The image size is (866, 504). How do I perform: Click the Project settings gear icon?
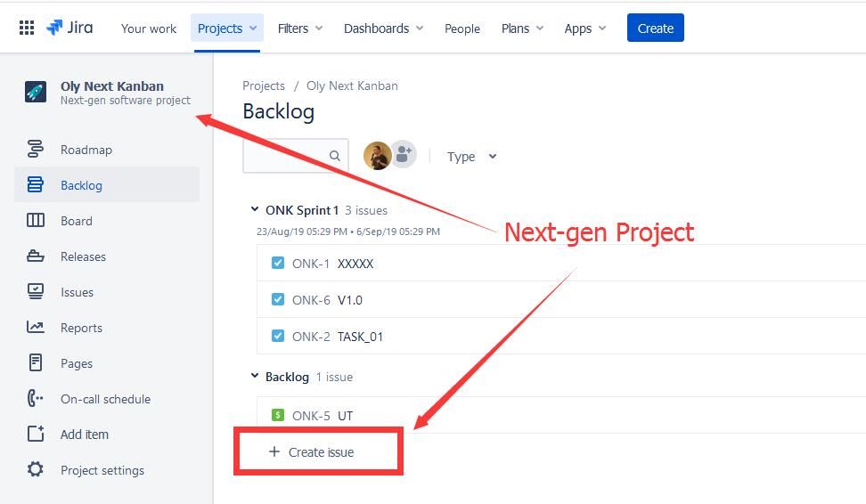pyautogui.click(x=36, y=469)
